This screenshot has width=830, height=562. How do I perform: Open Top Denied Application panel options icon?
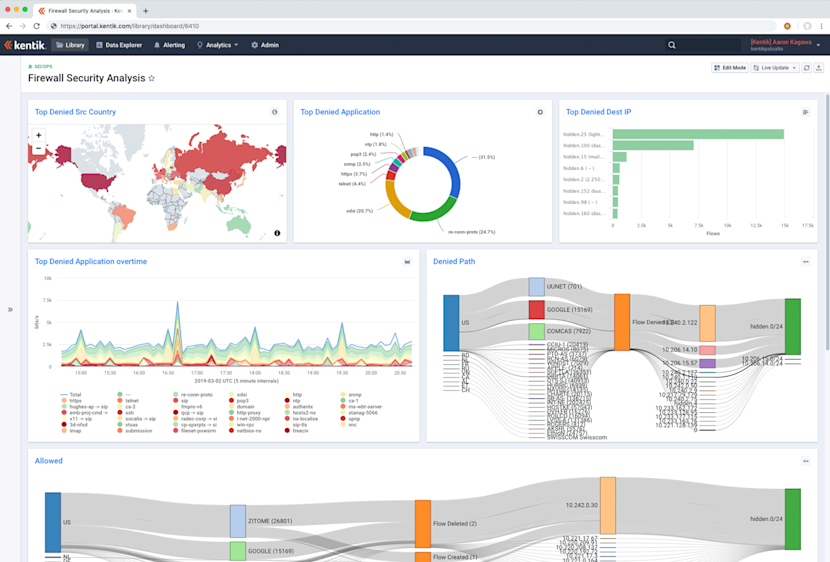(540, 112)
